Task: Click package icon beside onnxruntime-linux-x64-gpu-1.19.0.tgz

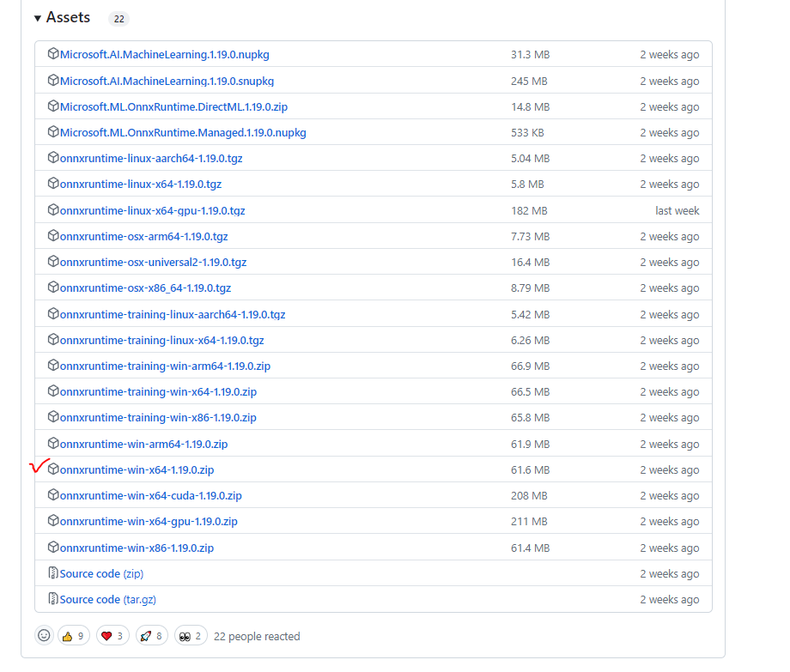Action: click(53, 210)
